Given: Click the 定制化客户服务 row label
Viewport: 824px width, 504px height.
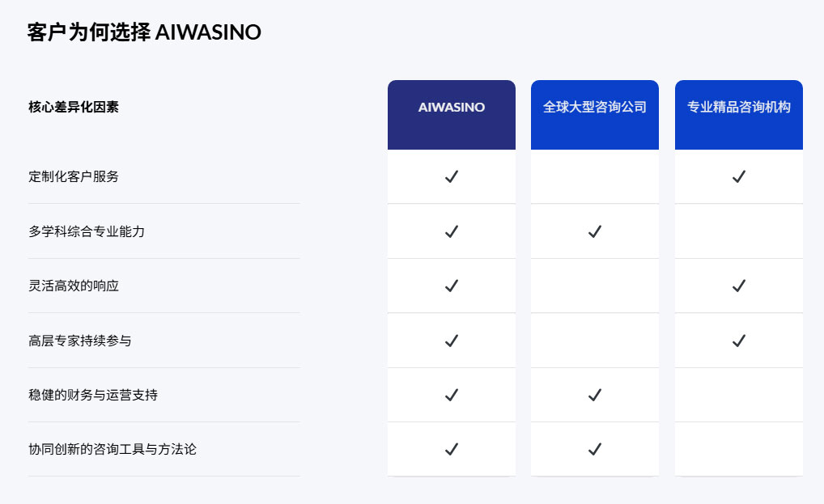Looking at the screenshot, I should pos(74,176).
